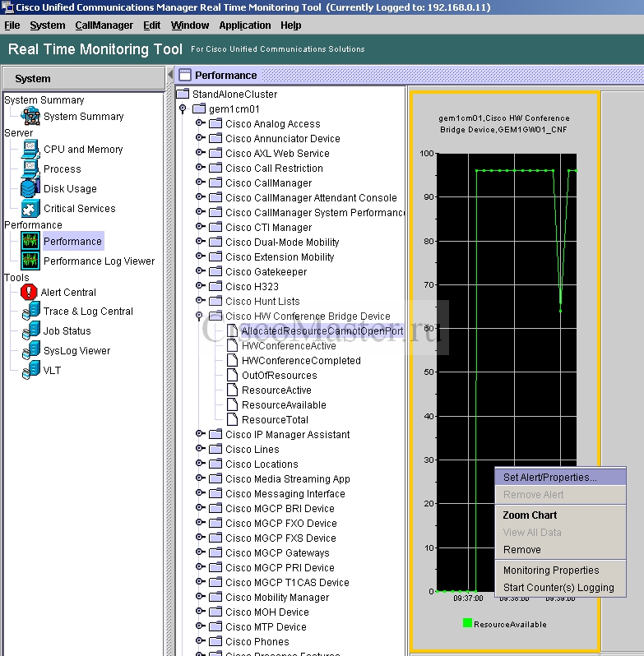Open the Performance Log Viewer icon
Viewport: 644px width, 656px height.
coord(30,261)
